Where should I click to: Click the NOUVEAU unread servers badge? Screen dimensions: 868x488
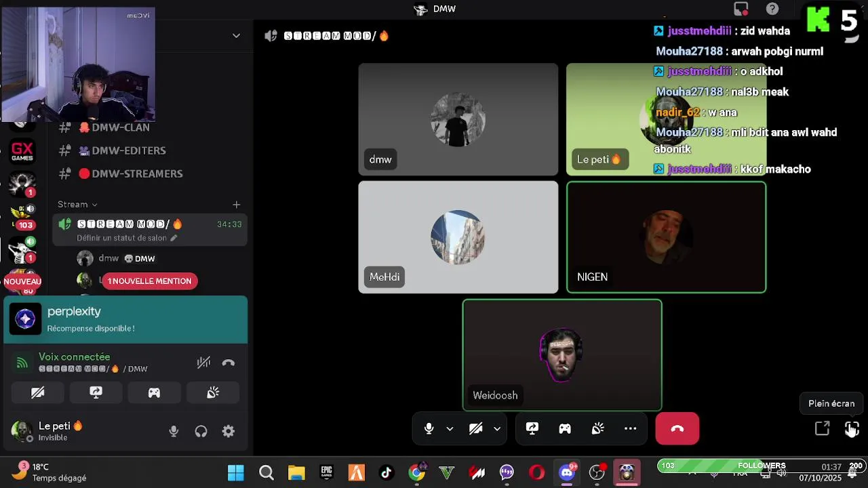(x=22, y=281)
